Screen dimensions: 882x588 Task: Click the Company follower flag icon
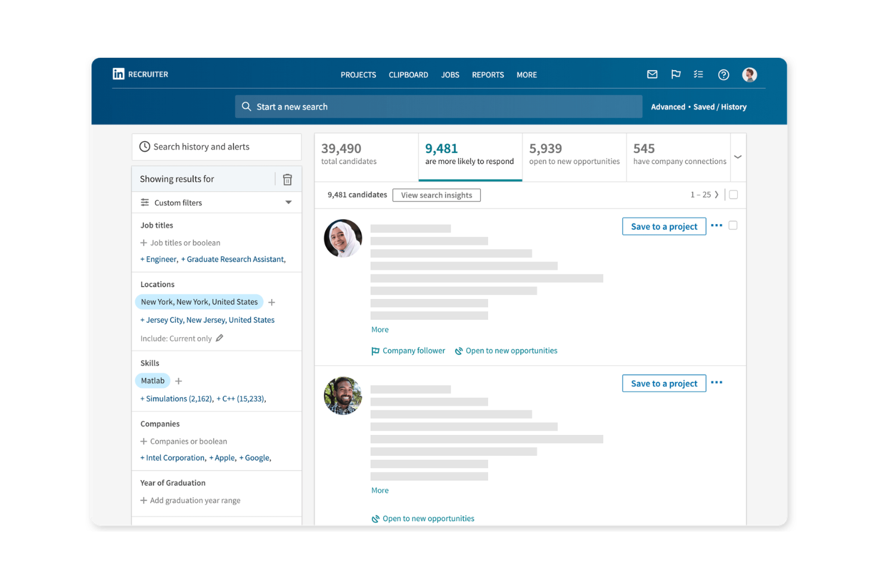375,351
